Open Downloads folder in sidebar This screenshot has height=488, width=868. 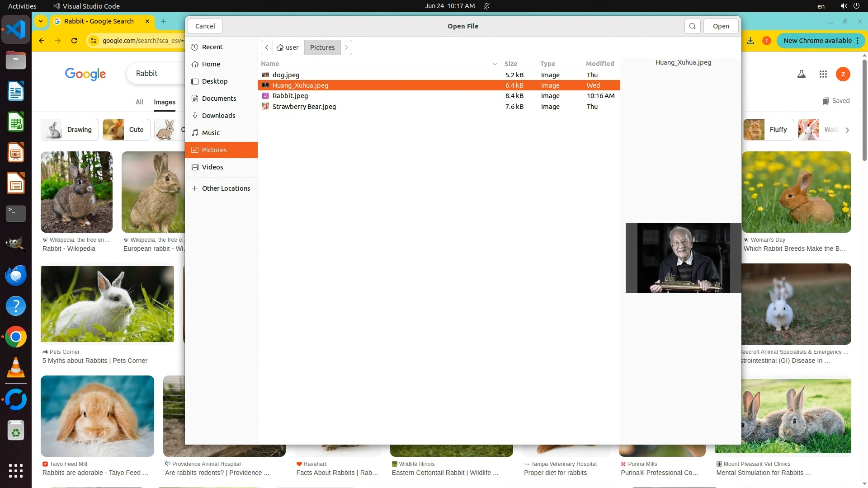coord(218,116)
